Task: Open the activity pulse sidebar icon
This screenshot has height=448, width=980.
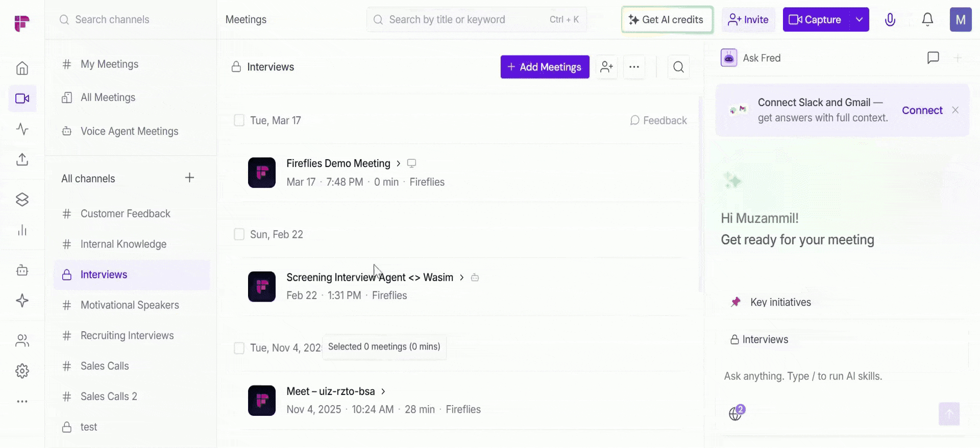Action: tap(22, 129)
